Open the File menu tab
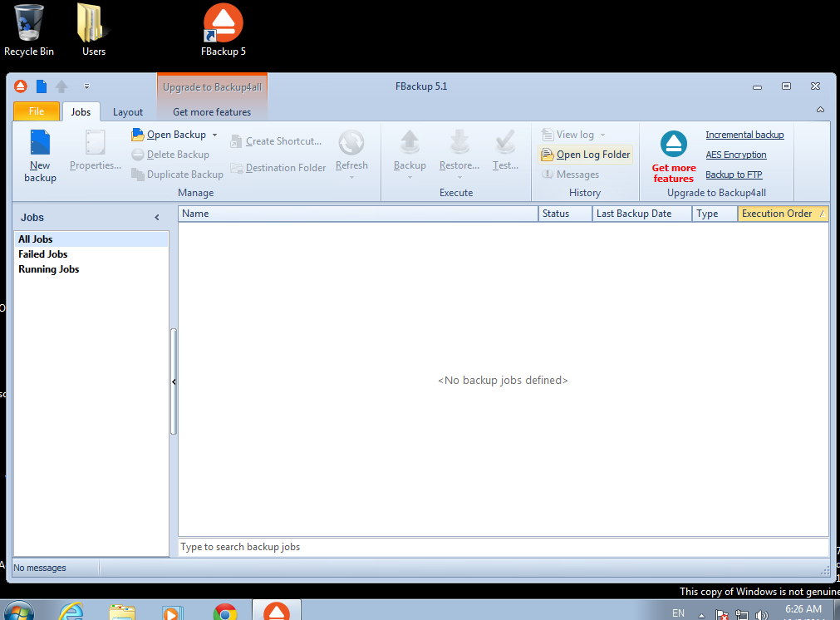This screenshot has width=840, height=620. [37, 111]
